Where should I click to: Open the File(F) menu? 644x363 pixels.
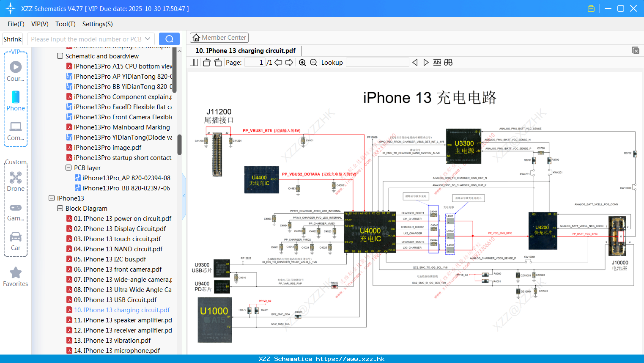(16, 24)
